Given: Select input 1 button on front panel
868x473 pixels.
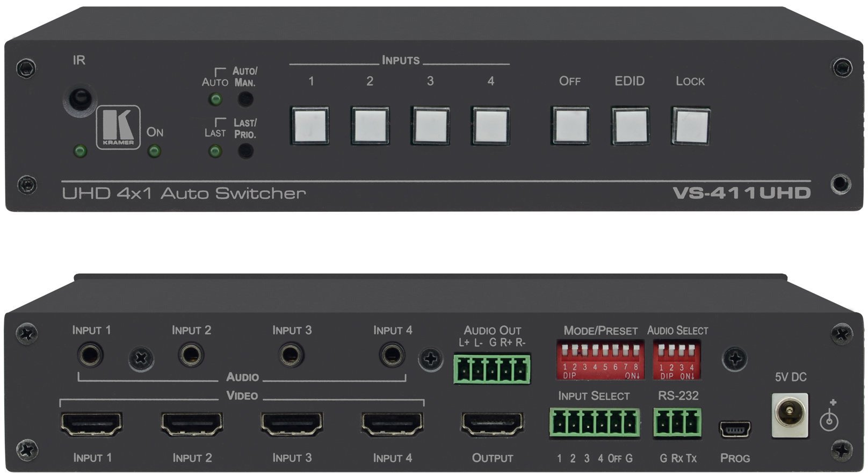Looking at the screenshot, I should click(310, 126).
